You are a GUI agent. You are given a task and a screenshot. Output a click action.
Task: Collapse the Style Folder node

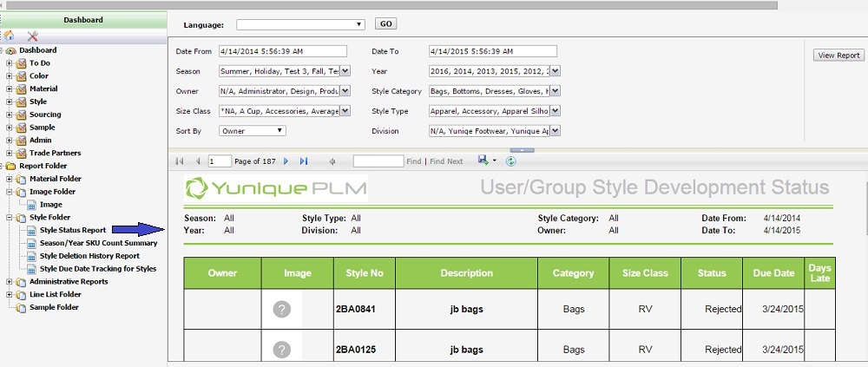(x=9, y=218)
